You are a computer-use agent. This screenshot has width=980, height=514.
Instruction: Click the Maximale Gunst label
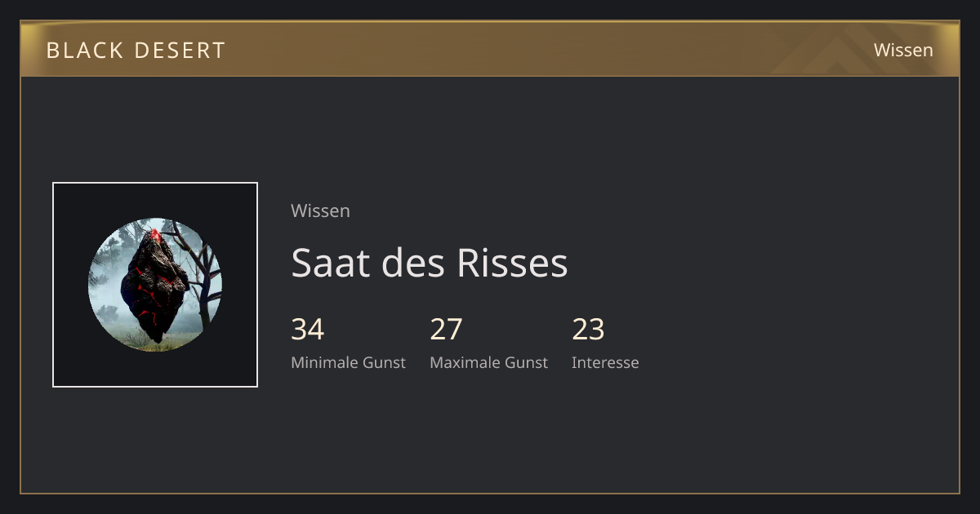488,362
